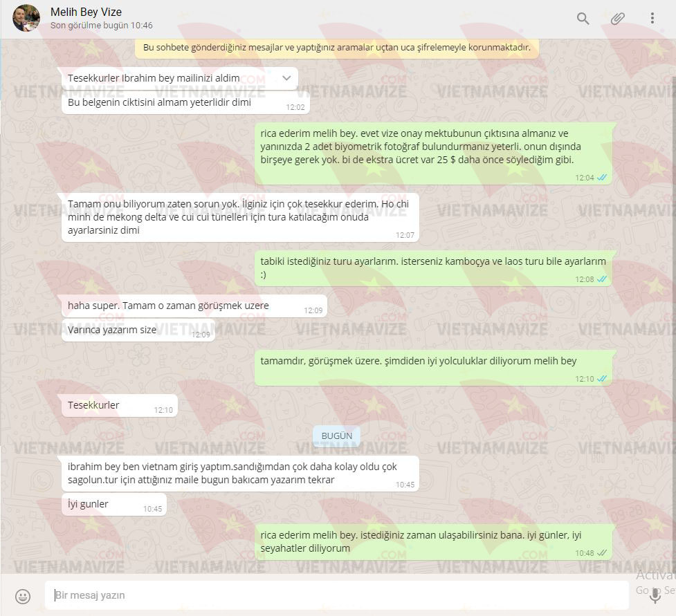Open contact info via 'Melih Bey Vize' name
The height and width of the screenshot is (616, 676).
86,12
